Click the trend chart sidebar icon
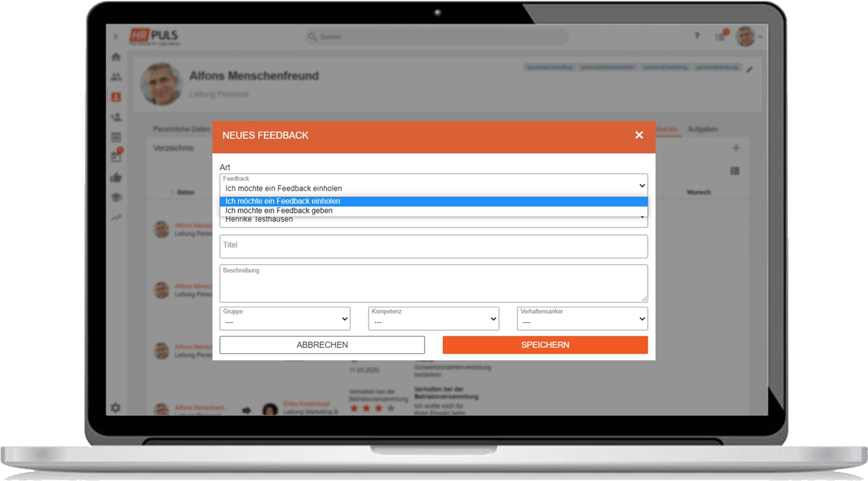 (x=116, y=217)
